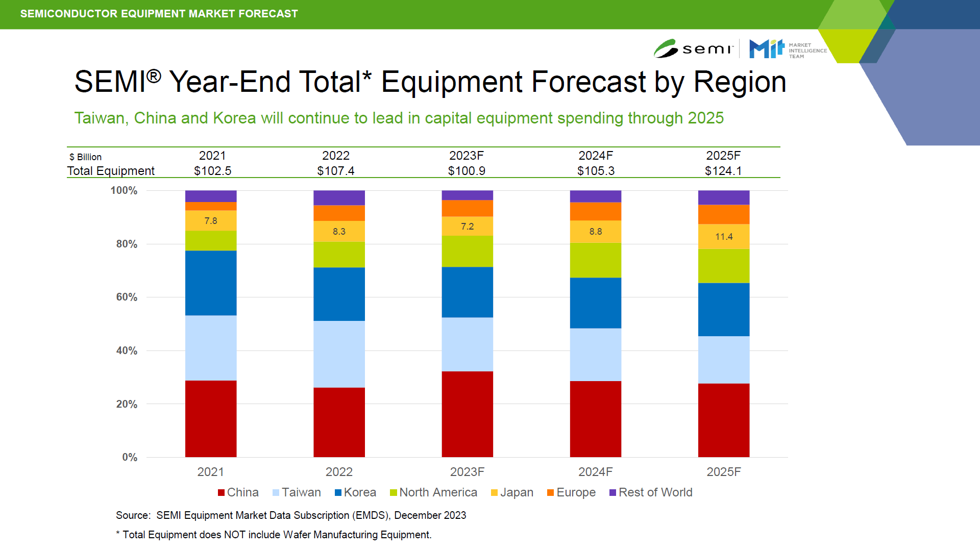
Task: Click the North America legend label
Action: (438, 492)
